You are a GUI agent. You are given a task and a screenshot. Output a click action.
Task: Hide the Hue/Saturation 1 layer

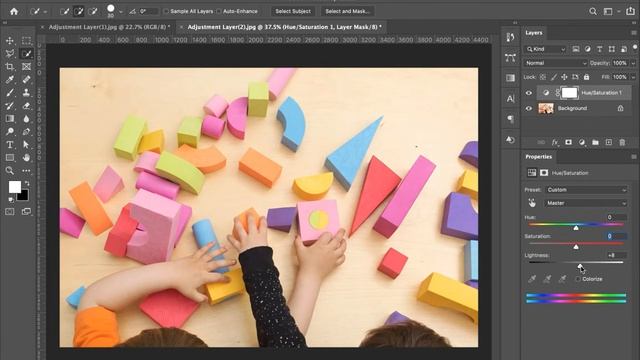[x=529, y=93]
